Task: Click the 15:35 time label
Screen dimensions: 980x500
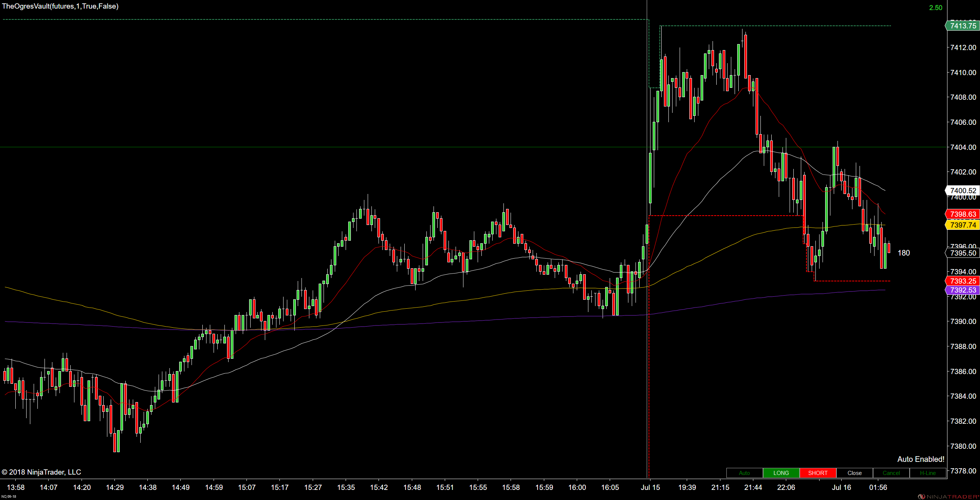Action: click(346, 487)
